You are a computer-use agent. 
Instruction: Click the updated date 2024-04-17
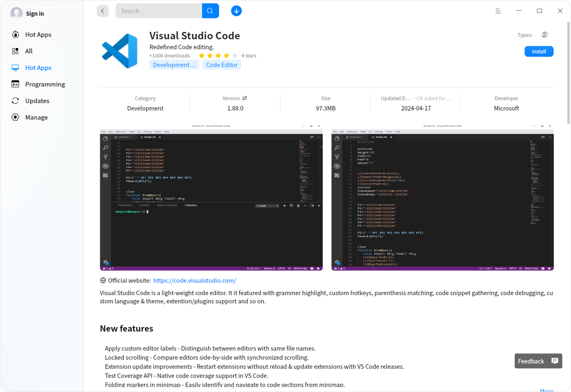pos(416,108)
